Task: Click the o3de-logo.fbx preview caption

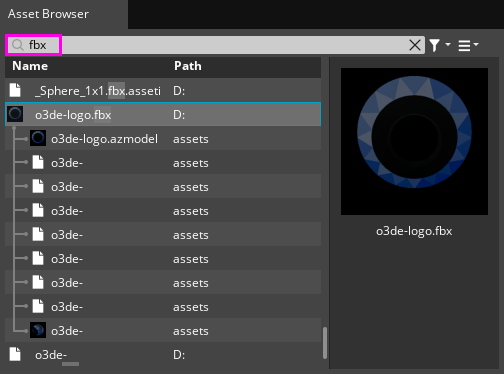Action: (414, 231)
